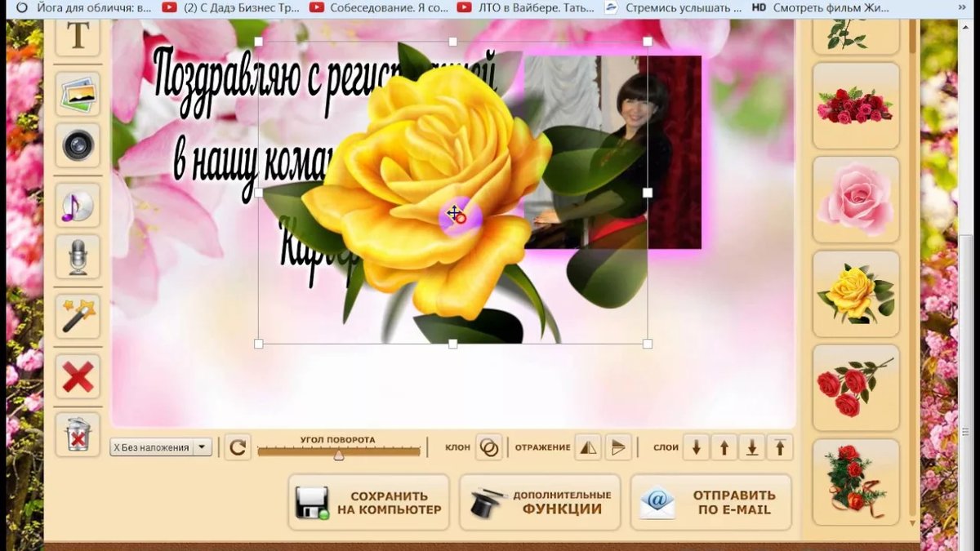Bring the layer to the top
This screenshot has width=980, height=551.
(x=780, y=447)
